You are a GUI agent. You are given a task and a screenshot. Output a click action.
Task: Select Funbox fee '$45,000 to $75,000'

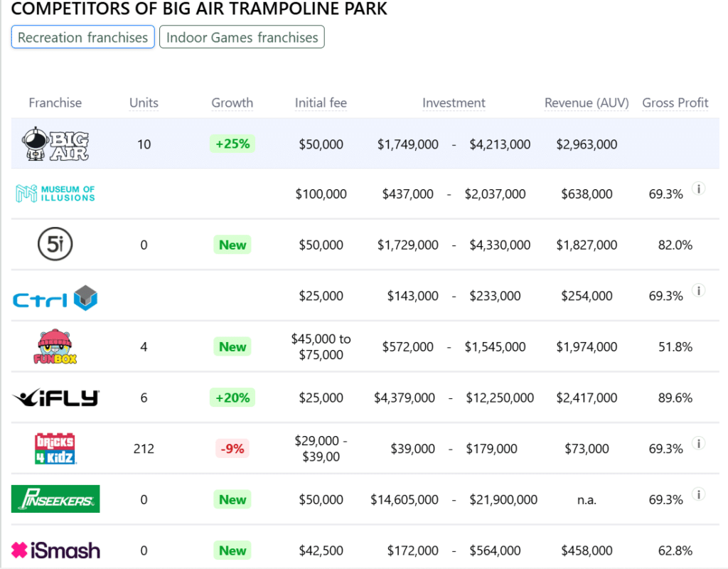click(x=321, y=346)
